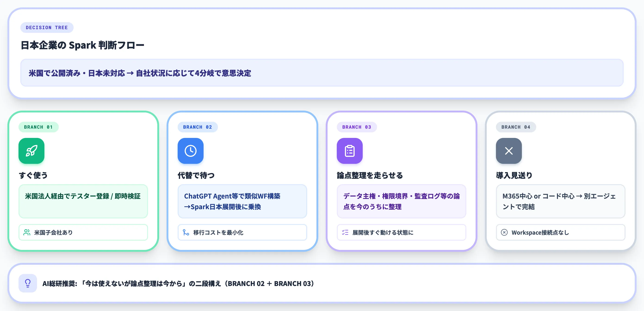
Task: Click the heading 代替で待つ
Action: click(196, 175)
